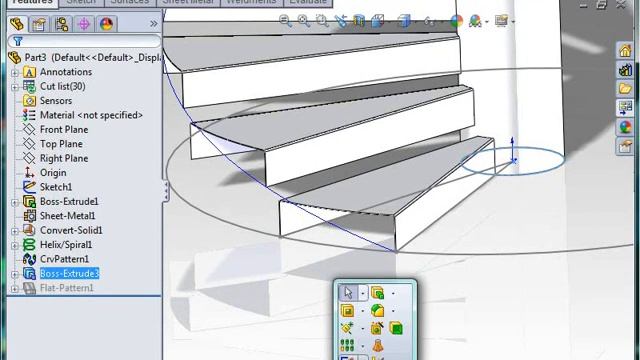The height and width of the screenshot is (360, 640).
Task: Select the Origin item
Action: coord(53,173)
